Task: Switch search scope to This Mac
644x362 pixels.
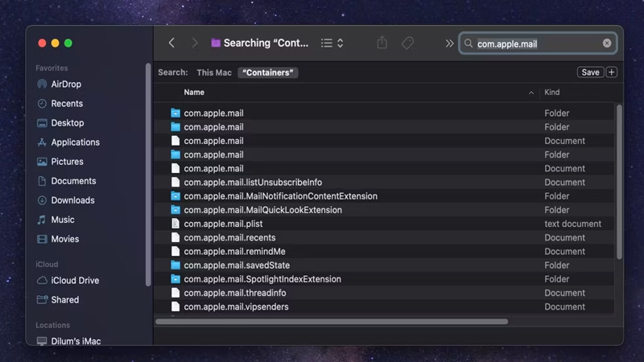Action: point(214,72)
